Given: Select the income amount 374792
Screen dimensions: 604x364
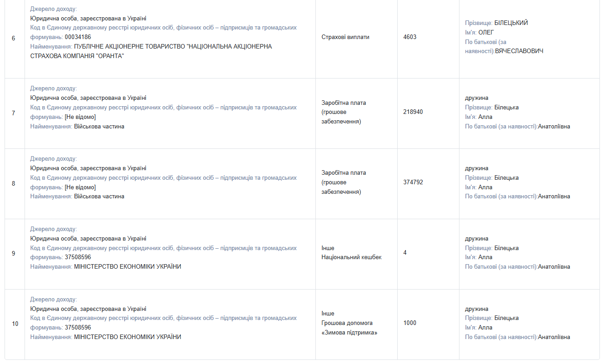Looking at the screenshot, I should [x=413, y=182].
